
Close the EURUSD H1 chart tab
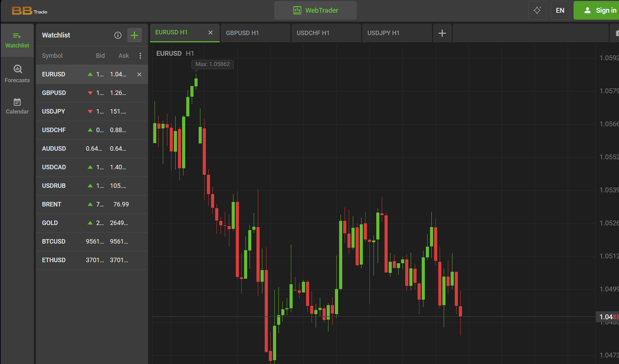[x=210, y=32]
